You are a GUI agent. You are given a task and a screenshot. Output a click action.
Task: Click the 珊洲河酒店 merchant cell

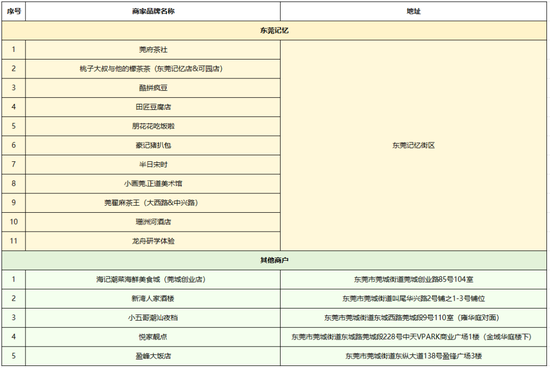click(x=153, y=222)
